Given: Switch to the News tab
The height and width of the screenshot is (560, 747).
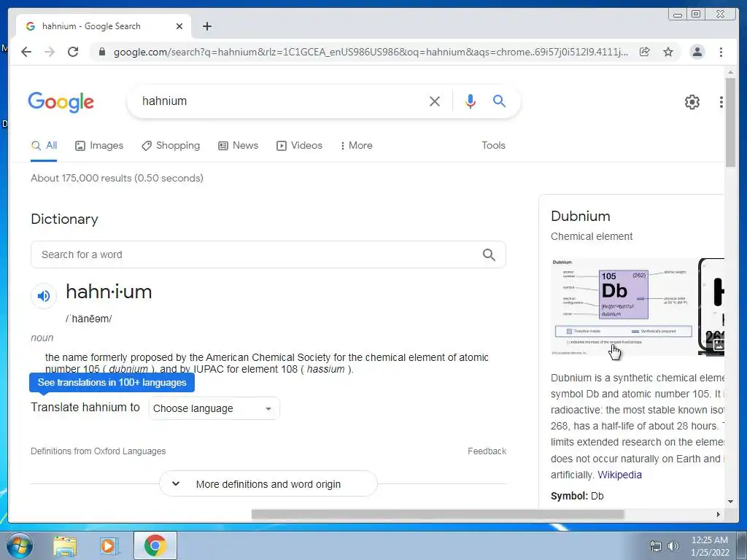Looking at the screenshot, I should coord(238,146).
